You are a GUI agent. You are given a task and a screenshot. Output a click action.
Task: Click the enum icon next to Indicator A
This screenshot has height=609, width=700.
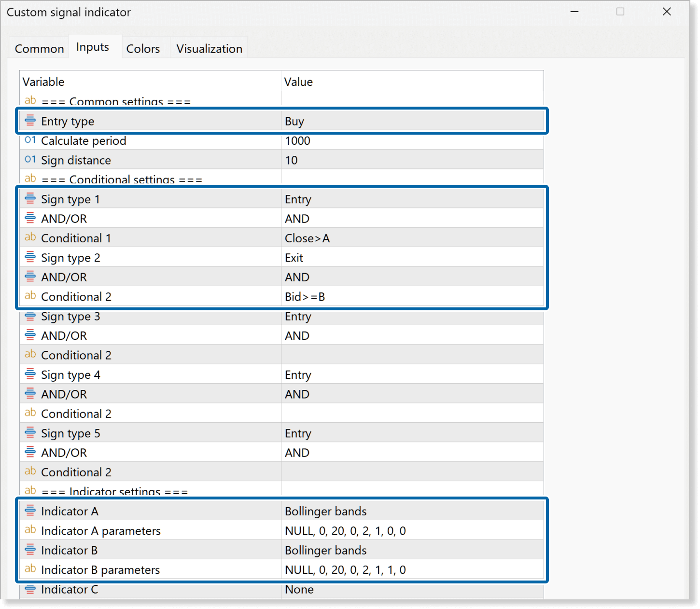(x=30, y=510)
